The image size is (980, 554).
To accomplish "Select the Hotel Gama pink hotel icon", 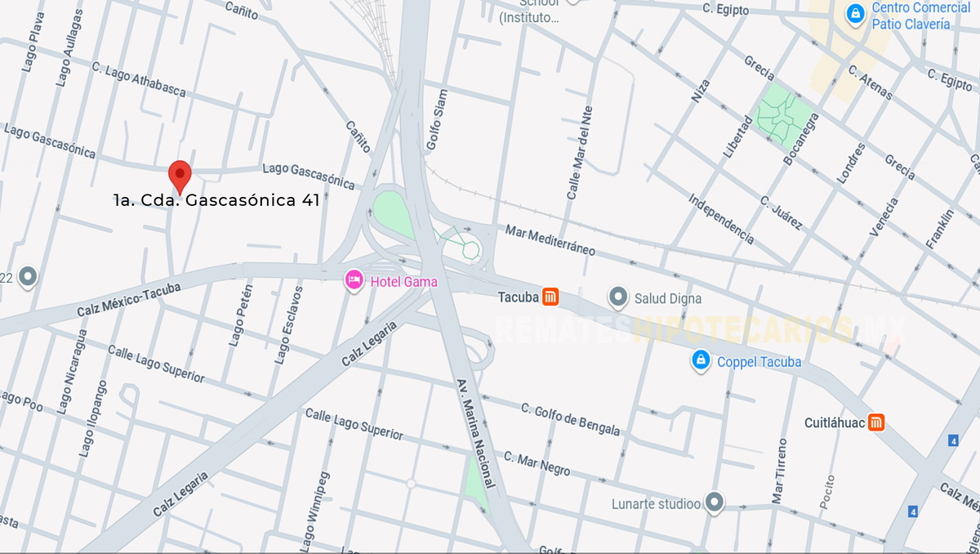I will pyautogui.click(x=354, y=282).
